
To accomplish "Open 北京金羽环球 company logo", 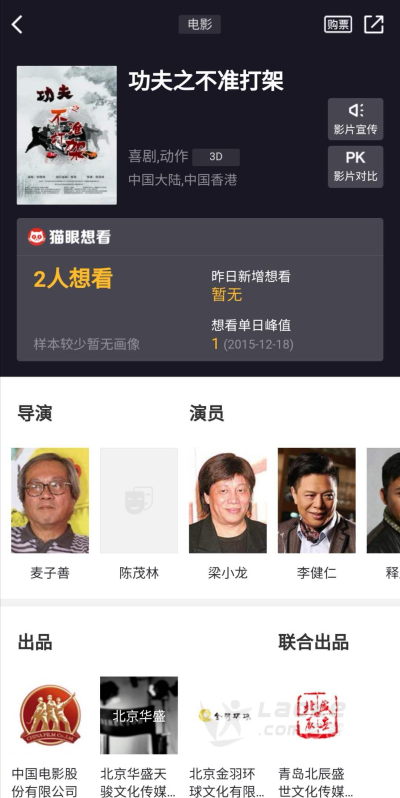I will pos(227,715).
